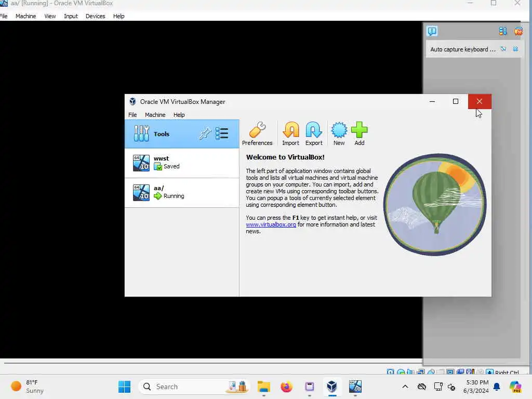Pin the Tools pane with pushpin icon
Viewport: 532px width, 399px height.
point(205,134)
